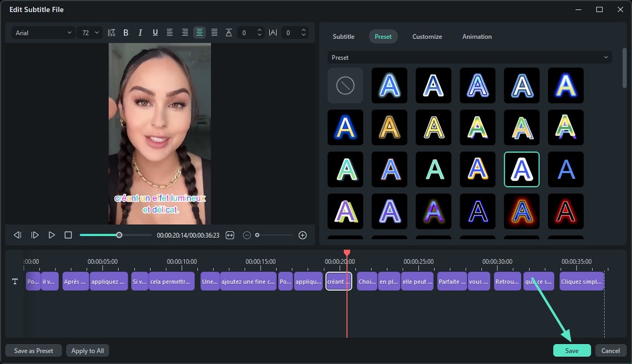Select the 'Cliquez simpl...' subtitle clip
The height and width of the screenshot is (364, 632).
pyautogui.click(x=581, y=281)
